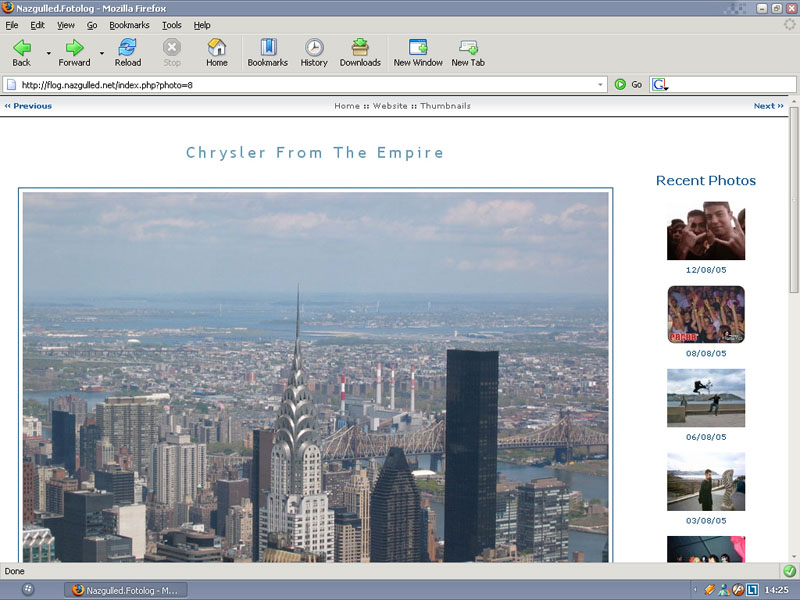Click the green Forward arrow
The image size is (800, 600).
74,53
